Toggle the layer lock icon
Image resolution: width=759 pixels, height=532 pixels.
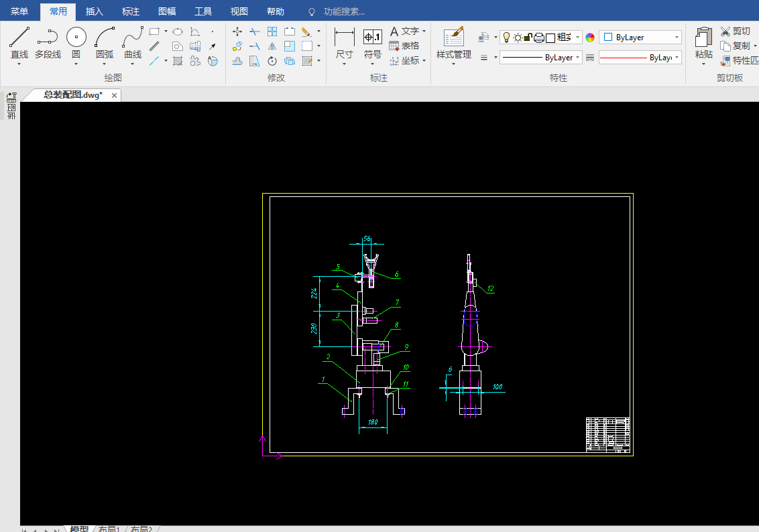(528, 38)
